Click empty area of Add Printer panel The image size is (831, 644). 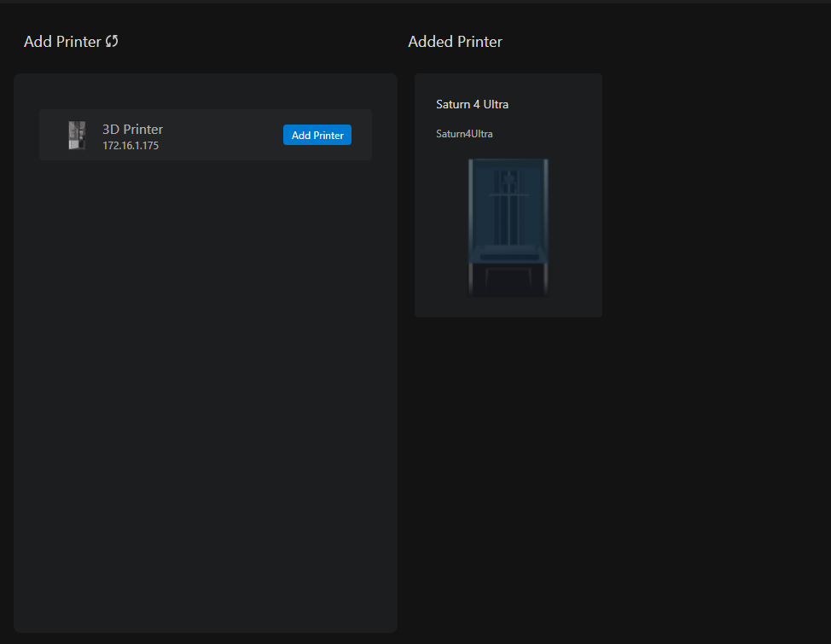tap(205, 384)
